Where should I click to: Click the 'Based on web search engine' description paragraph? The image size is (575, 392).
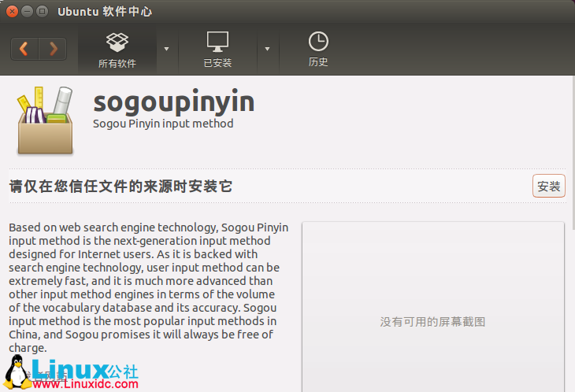[149, 287]
